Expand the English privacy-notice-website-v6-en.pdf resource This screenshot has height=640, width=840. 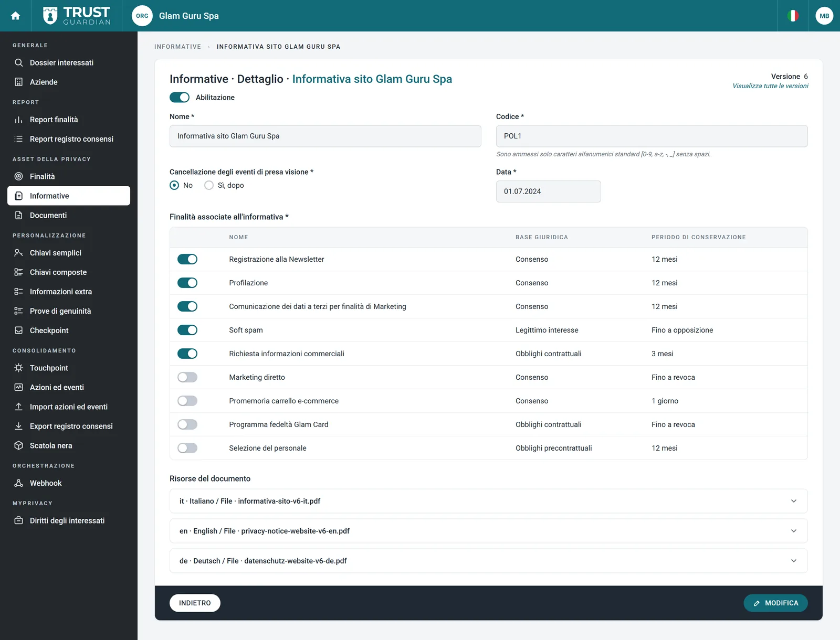click(x=488, y=531)
